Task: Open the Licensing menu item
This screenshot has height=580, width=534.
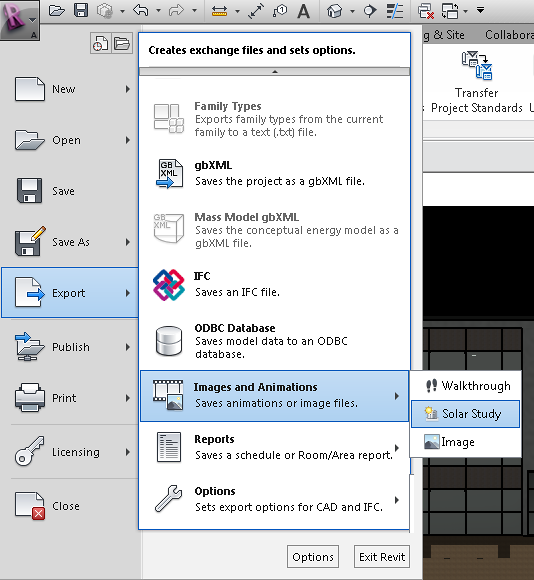Action: (x=70, y=452)
